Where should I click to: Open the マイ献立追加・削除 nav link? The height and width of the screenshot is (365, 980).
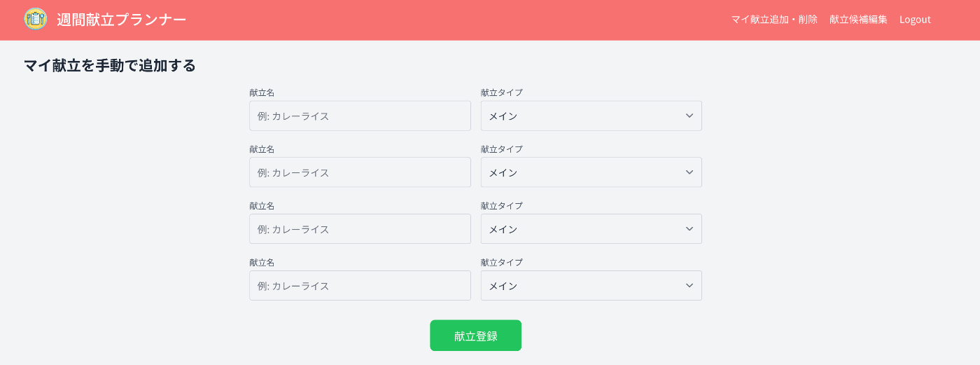[x=774, y=20]
